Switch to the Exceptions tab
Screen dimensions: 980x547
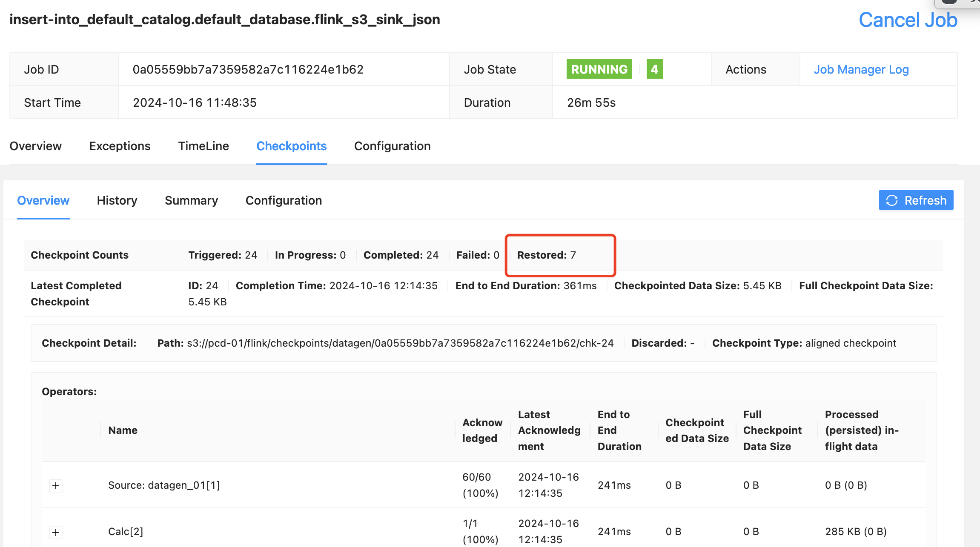[120, 146]
